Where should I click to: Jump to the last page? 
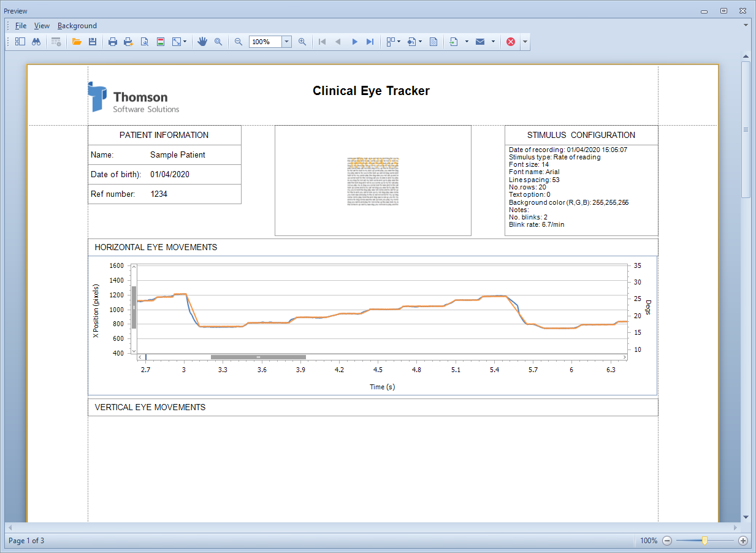(370, 42)
